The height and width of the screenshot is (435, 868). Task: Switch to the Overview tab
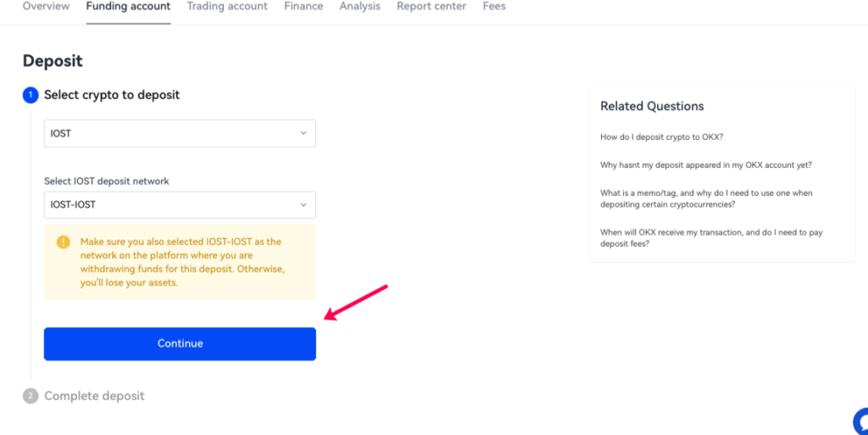pos(46,6)
